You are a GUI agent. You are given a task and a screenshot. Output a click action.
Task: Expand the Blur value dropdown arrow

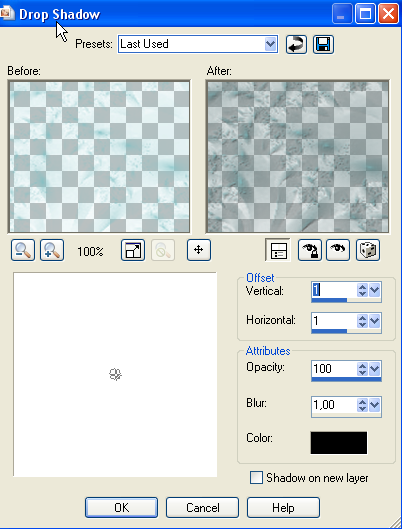(x=375, y=404)
